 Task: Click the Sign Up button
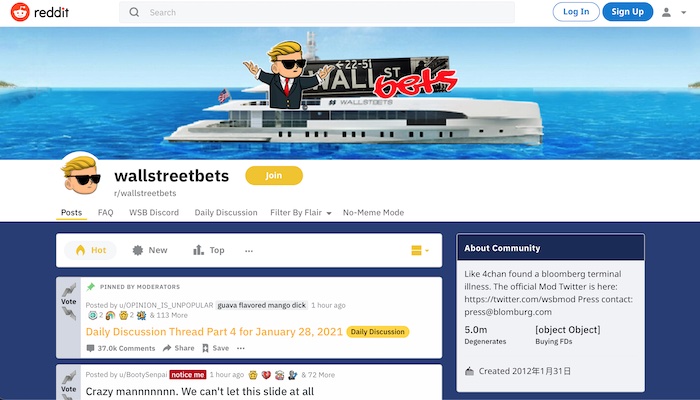(628, 12)
